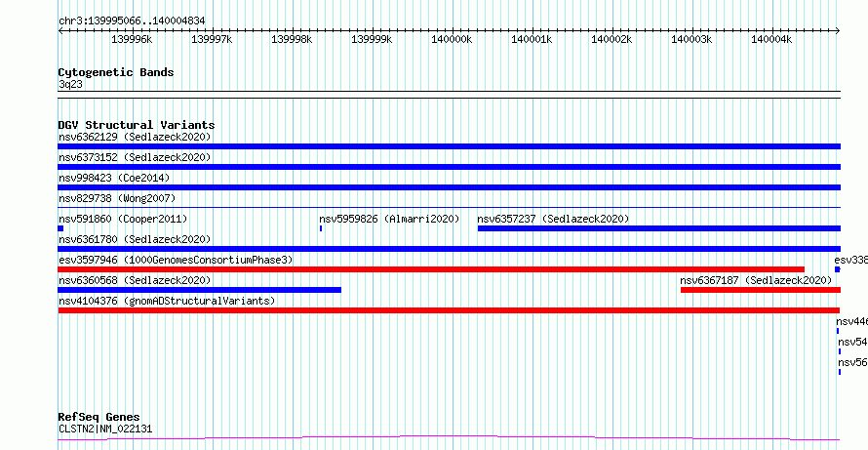Click the red bar of nsv4104376
868x450 pixels.
tap(449, 310)
